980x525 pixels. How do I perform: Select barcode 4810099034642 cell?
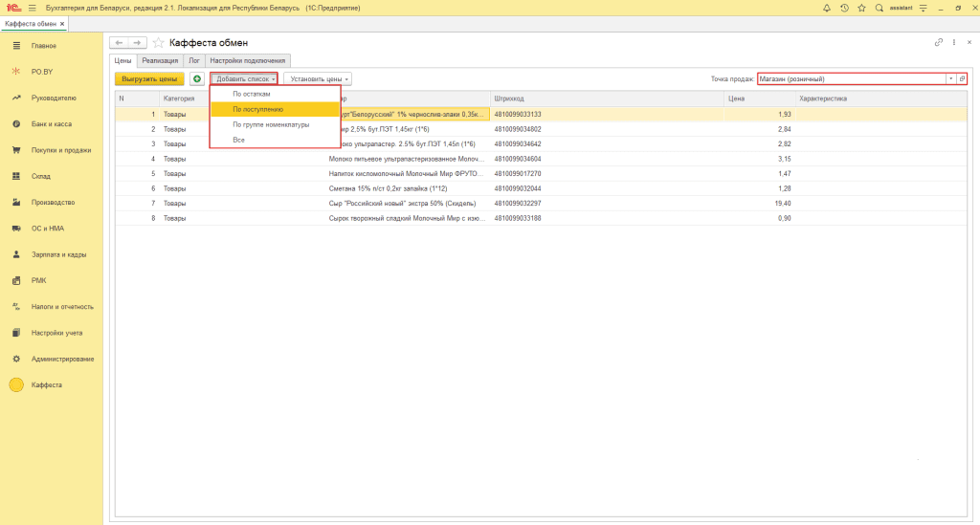pyautogui.click(x=607, y=144)
